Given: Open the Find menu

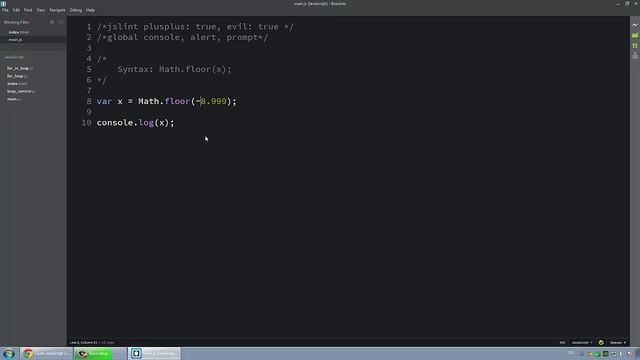Looking at the screenshot, I should pyautogui.click(x=28, y=10).
